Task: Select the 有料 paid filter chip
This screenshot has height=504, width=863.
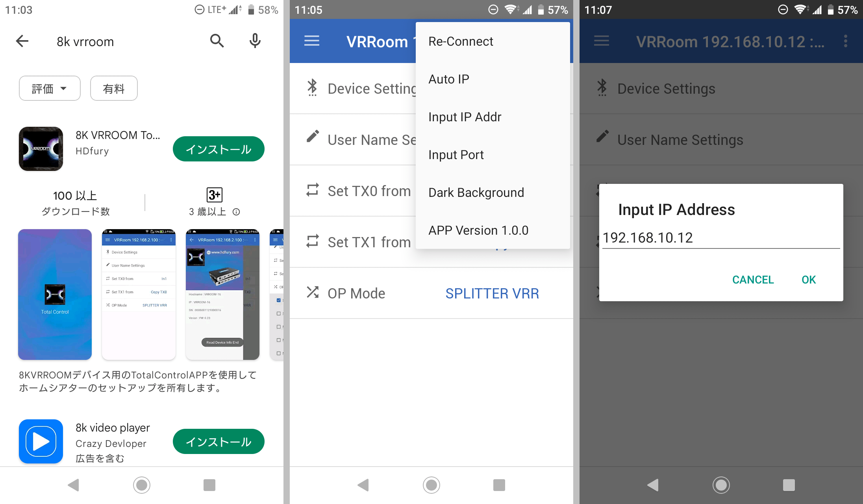Action: (114, 89)
